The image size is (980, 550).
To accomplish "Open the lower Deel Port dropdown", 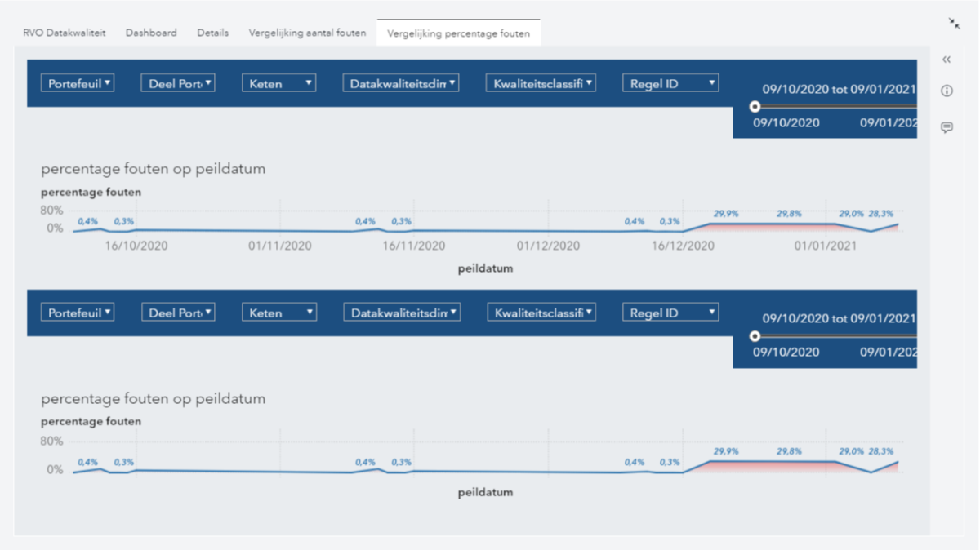I will click(x=178, y=313).
